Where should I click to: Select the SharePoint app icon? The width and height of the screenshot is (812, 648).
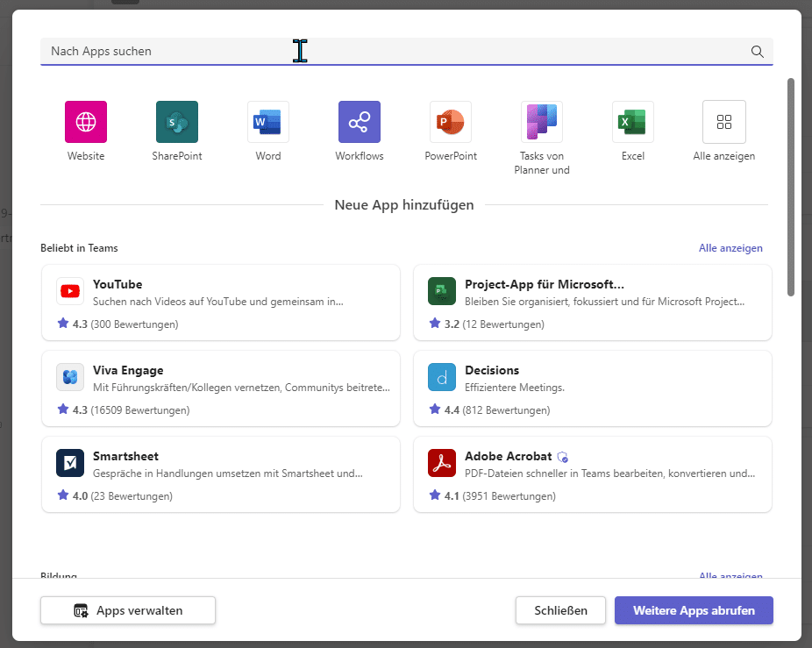[177, 122]
